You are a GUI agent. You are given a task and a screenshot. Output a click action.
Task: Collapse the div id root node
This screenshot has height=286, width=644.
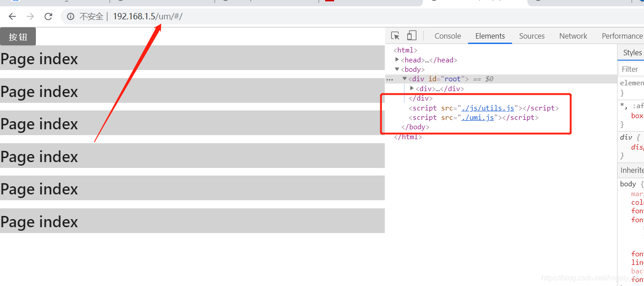[405, 79]
